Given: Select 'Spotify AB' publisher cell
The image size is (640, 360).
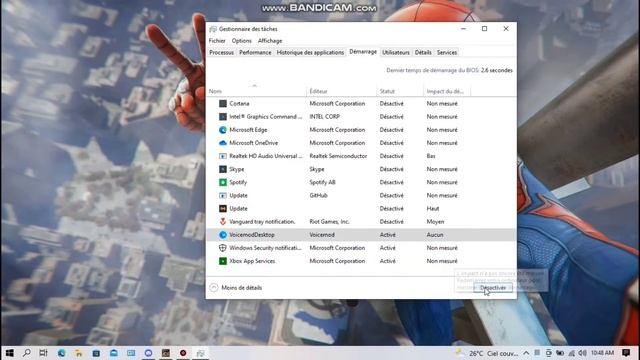Looking at the screenshot, I should coord(322,182).
